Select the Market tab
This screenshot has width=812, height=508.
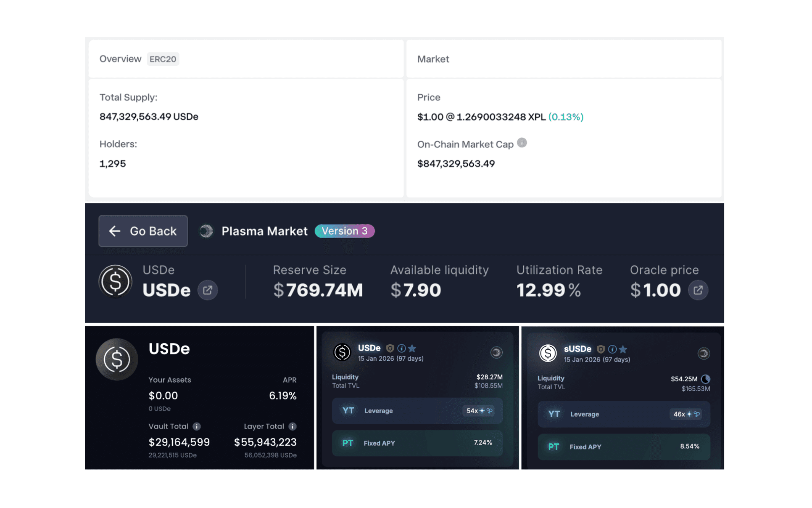point(433,59)
